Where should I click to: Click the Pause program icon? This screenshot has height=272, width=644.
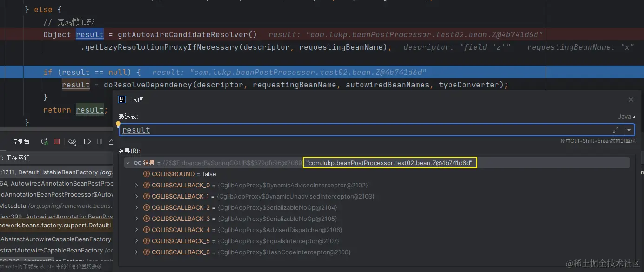pos(100,141)
